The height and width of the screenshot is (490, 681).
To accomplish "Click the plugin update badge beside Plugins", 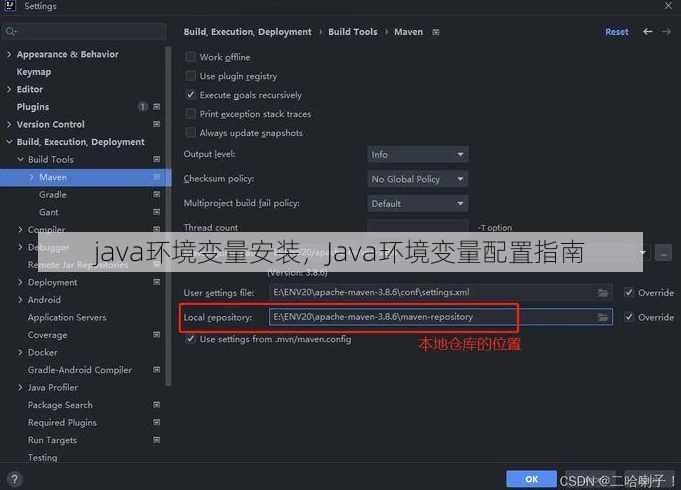I will pos(142,107).
